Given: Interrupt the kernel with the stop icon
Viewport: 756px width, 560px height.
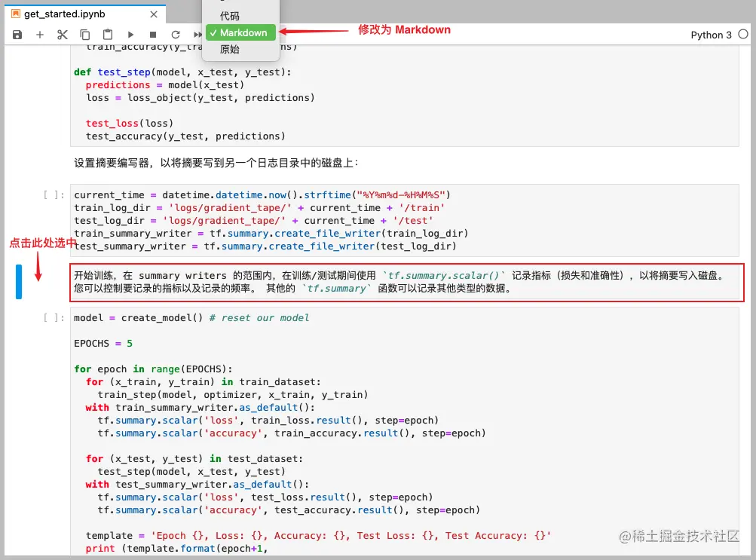Looking at the screenshot, I should click(x=153, y=35).
